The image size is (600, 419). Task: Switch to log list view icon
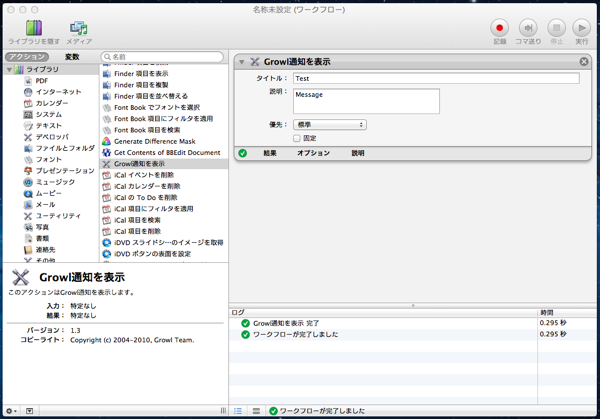pyautogui.click(x=238, y=411)
